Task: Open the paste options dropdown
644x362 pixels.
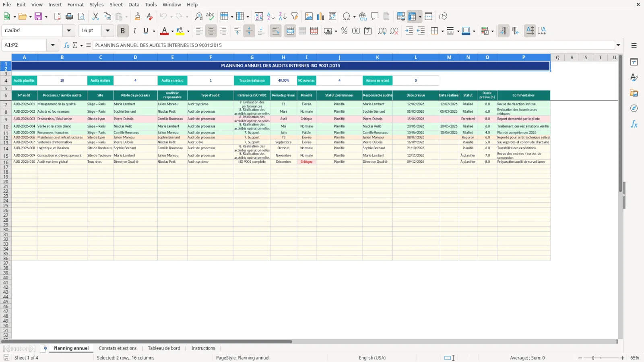Action: pyautogui.click(x=126, y=16)
